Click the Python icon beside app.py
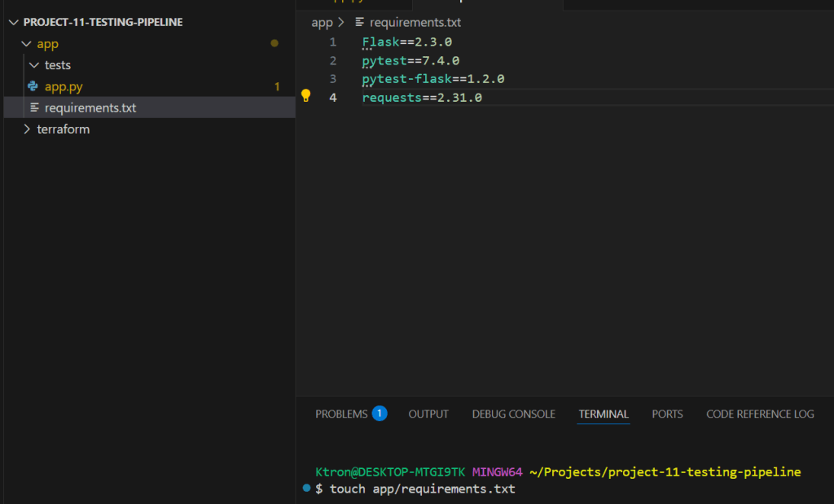Image resolution: width=834 pixels, height=504 pixels. [33, 86]
